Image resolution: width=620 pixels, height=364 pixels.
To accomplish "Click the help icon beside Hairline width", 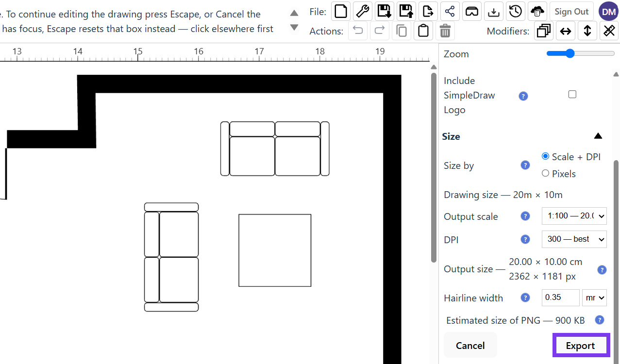I will point(525,298).
